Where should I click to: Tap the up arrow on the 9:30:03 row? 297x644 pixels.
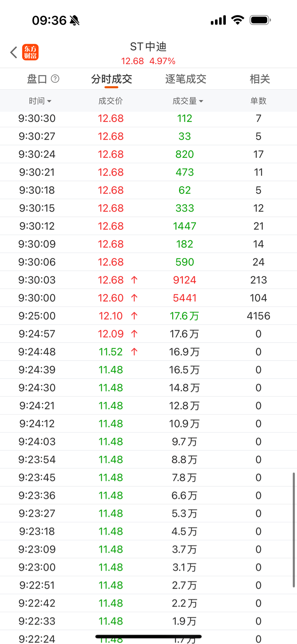click(134, 280)
